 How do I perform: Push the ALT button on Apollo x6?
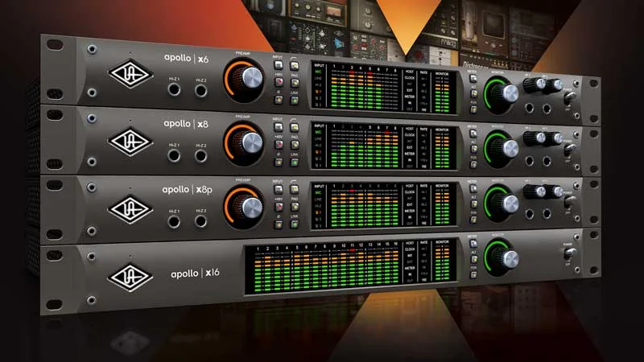pos(473,94)
